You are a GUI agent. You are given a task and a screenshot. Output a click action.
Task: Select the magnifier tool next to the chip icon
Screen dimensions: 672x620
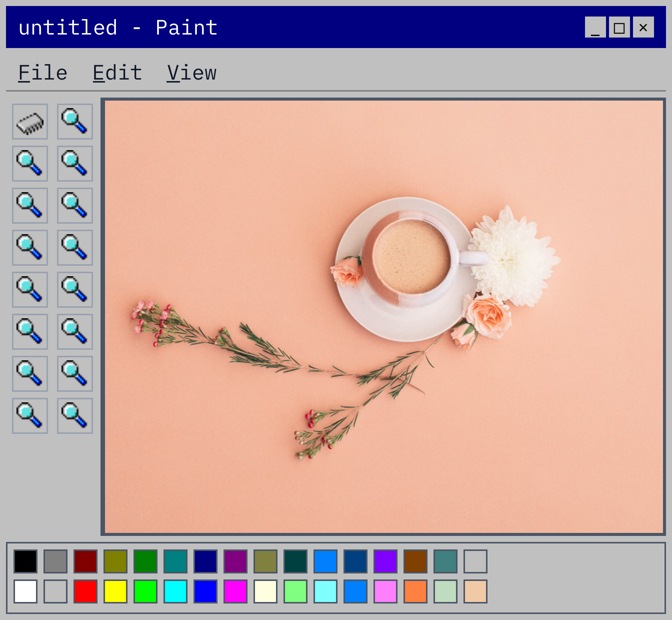tap(75, 121)
